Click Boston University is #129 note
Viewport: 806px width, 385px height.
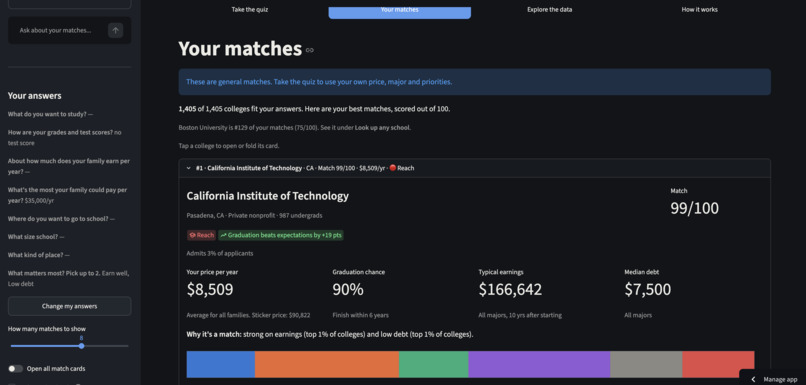click(x=295, y=127)
